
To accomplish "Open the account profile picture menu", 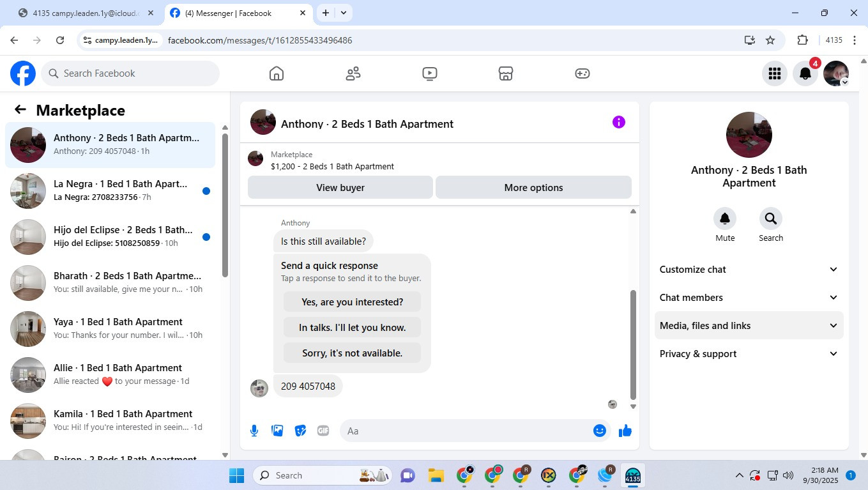I will 836,73.
